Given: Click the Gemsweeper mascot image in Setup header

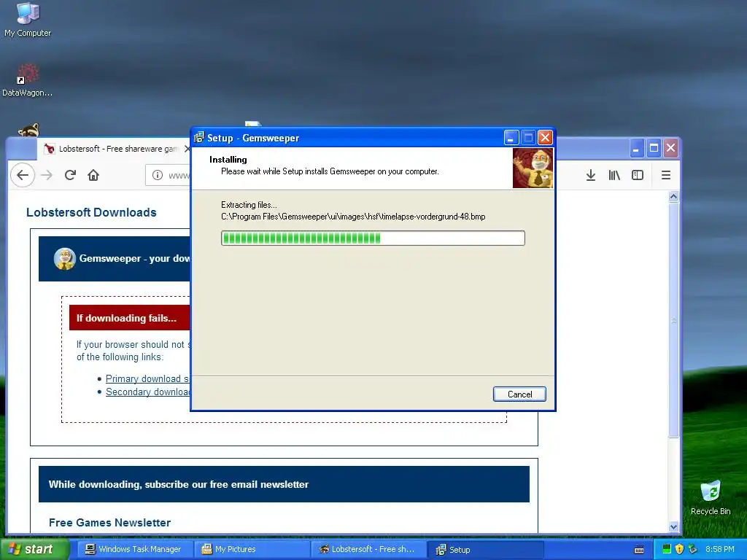Looking at the screenshot, I should click(533, 168).
